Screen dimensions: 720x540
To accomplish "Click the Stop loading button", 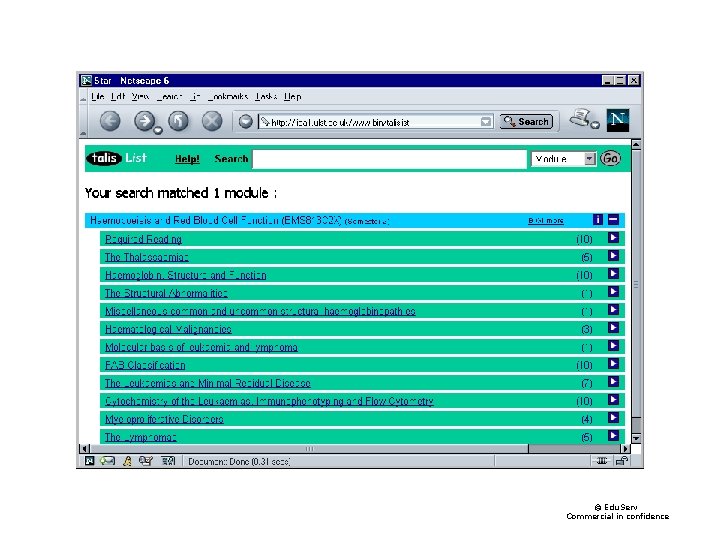I will (212, 121).
